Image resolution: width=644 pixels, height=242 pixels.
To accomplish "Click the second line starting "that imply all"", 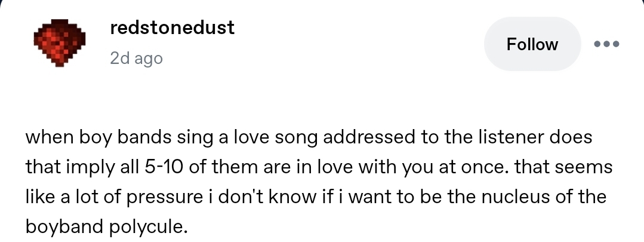I will click(x=319, y=167).
